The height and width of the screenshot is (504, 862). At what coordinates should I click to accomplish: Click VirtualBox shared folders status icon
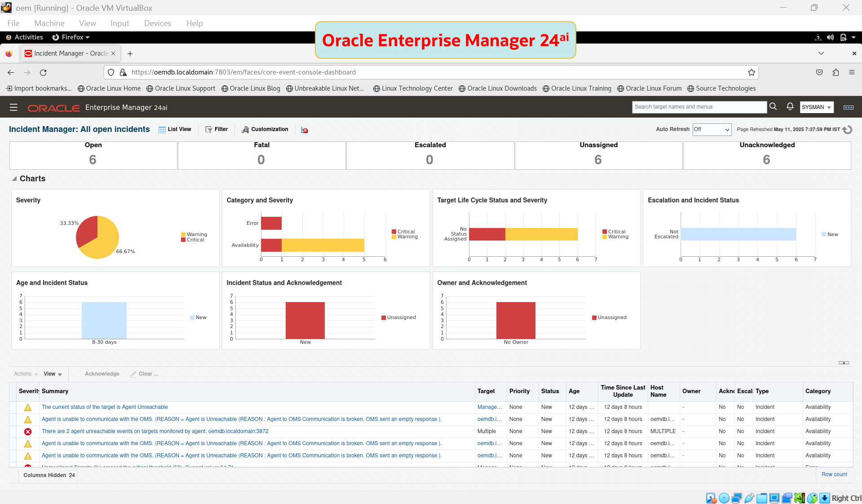761,498
